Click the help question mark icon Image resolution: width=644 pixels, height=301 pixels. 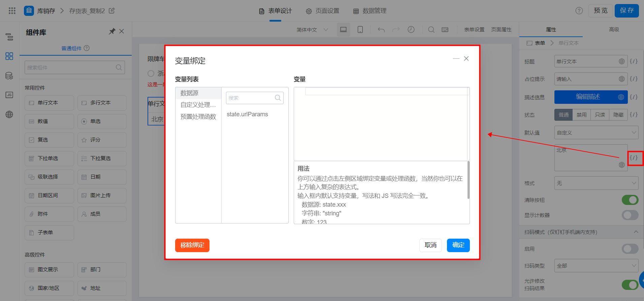tap(579, 11)
